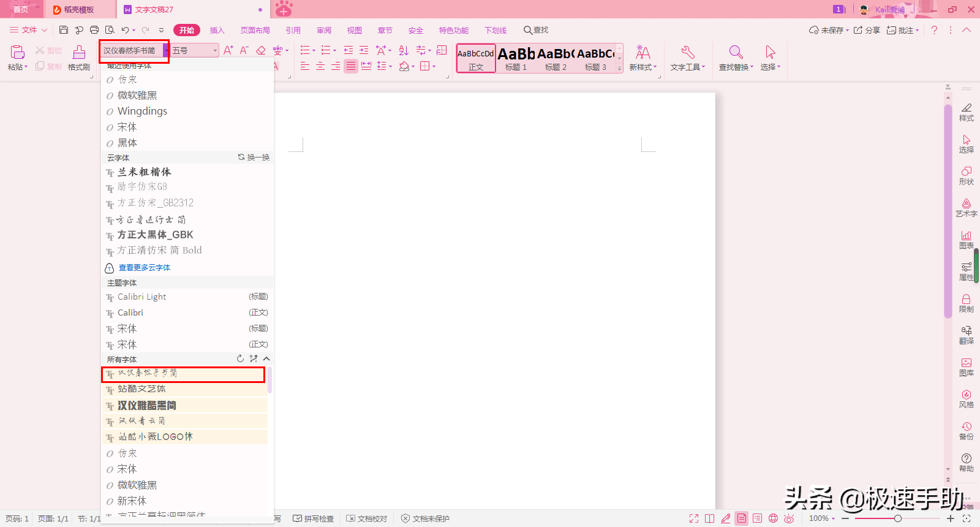
Task: Click the Decrease Font Size icon
Action: pos(244,50)
